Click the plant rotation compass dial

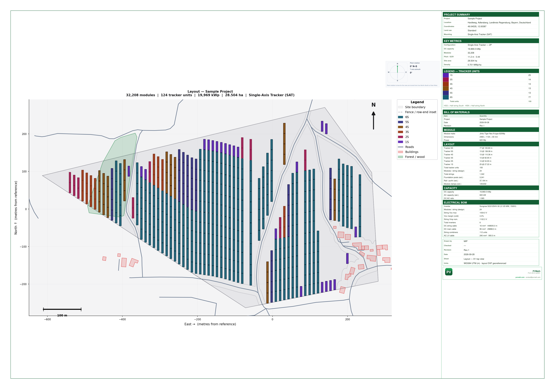click(x=397, y=72)
